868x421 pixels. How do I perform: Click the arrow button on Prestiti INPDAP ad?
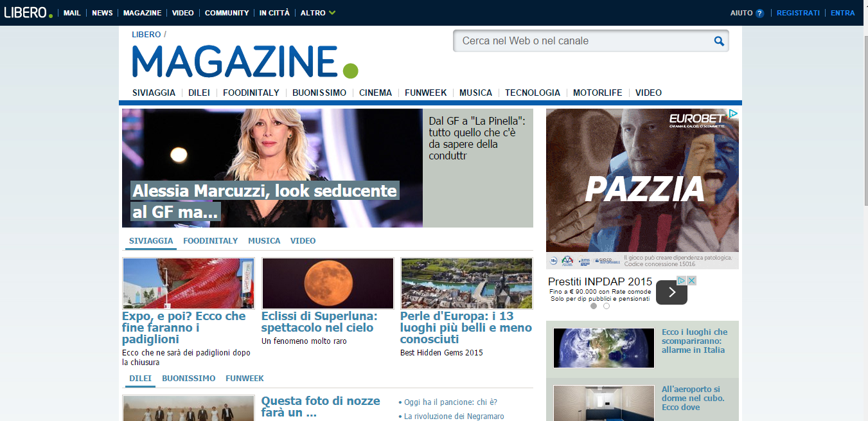click(671, 292)
